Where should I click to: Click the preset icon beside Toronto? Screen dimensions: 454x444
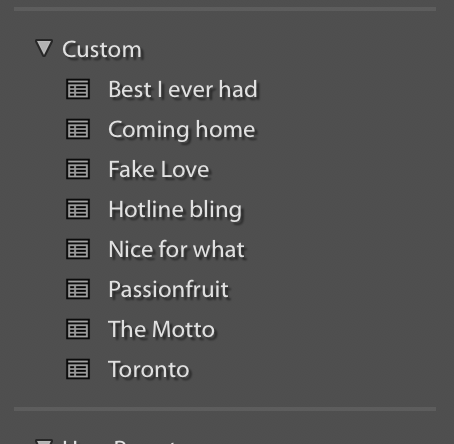click(x=78, y=369)
